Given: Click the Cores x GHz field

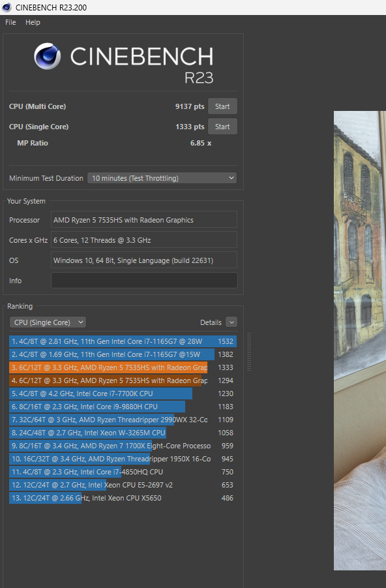Looking at the screenshot, I should tap(144, 240).
